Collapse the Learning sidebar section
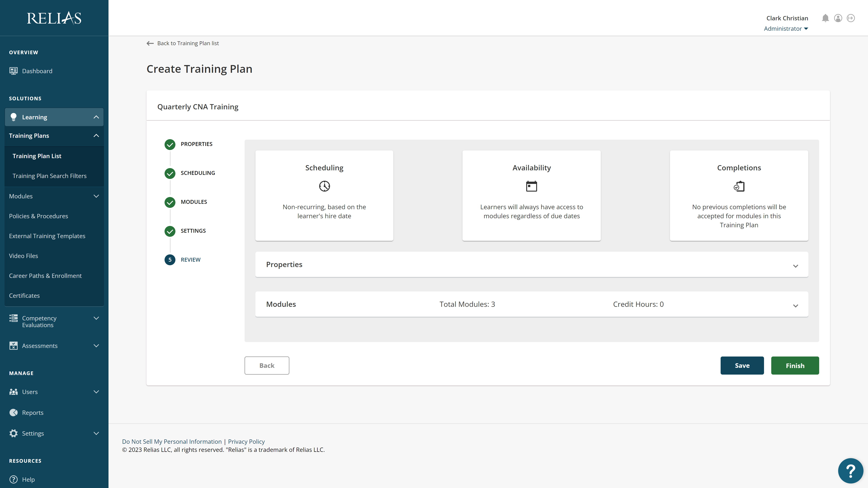 coord(96,117)
